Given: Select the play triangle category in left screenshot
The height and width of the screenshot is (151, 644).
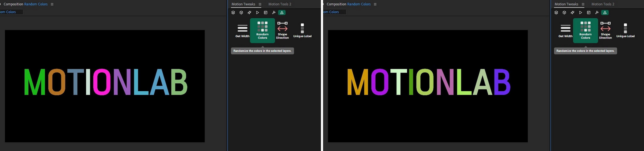Looking at the screenshot, I should point(258,12).
